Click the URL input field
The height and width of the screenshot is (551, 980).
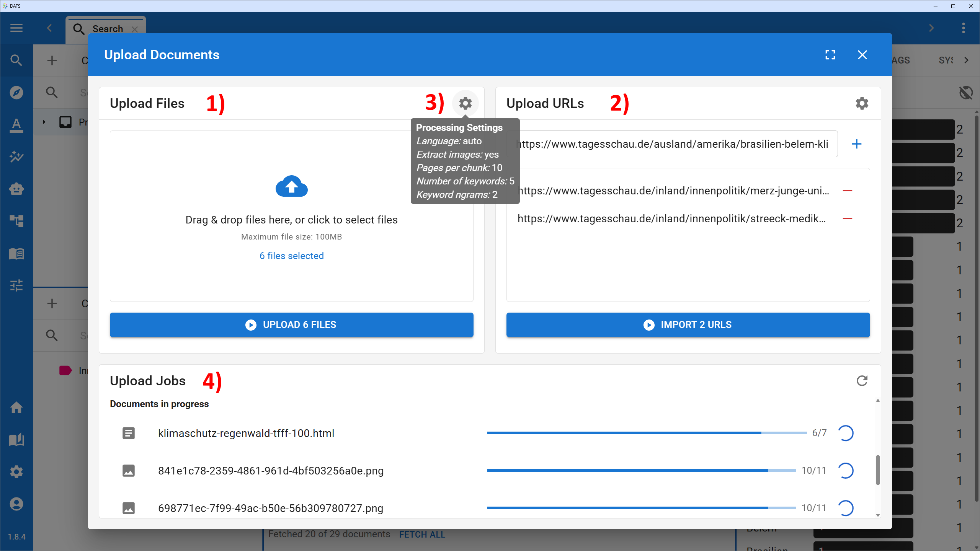pos(672,144)
